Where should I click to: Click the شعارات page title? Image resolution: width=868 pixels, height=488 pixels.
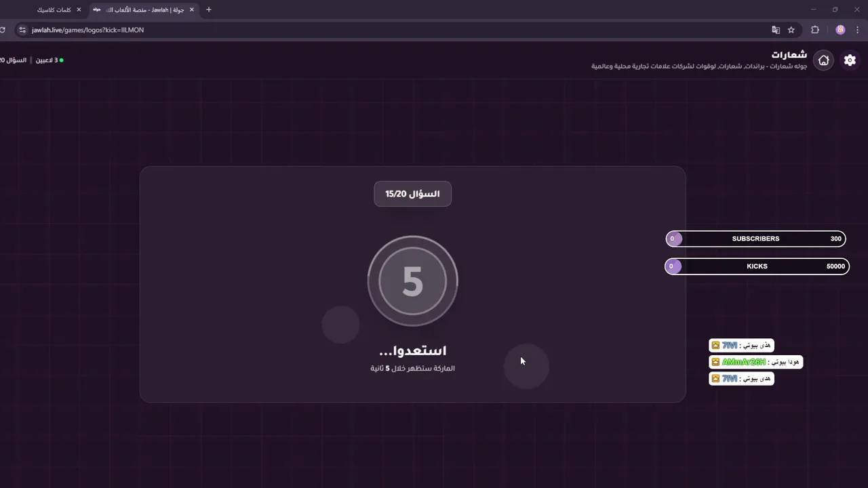(x=789, y=54)
